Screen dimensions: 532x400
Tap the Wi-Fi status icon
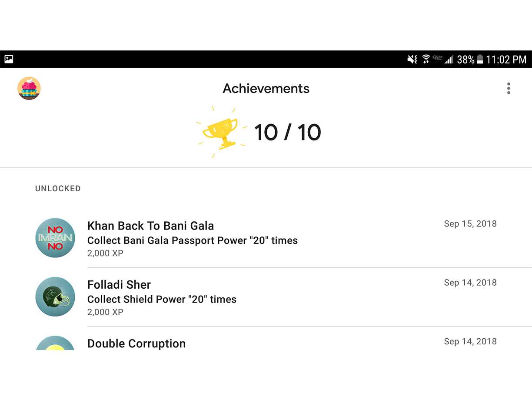[426, 59]
